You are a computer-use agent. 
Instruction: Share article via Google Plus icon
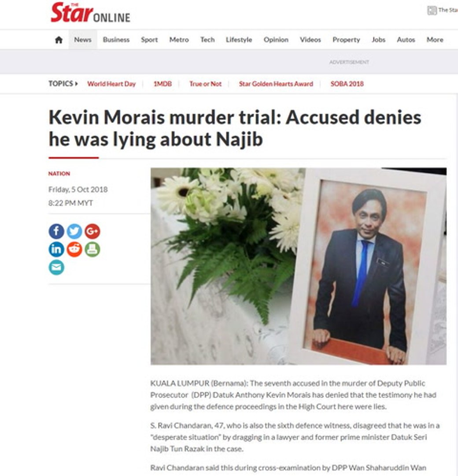coord(92,231)
